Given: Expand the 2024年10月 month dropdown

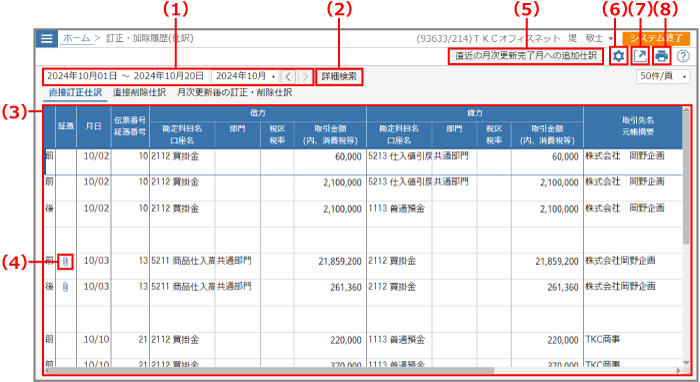Looking at the screenshot, I should click(246, 76).
